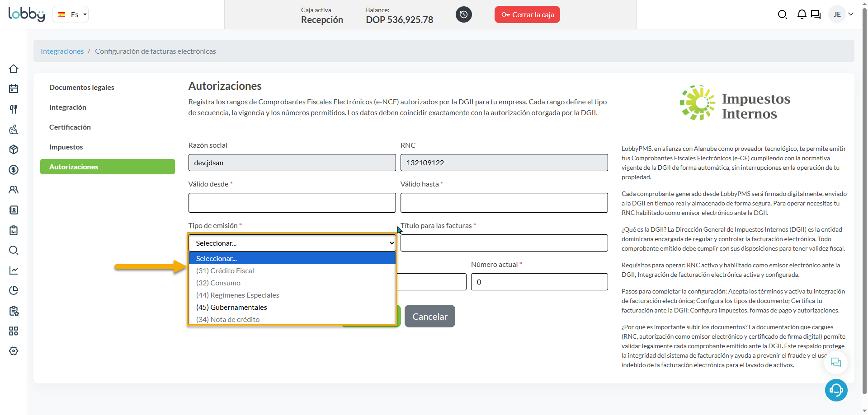
Task: Click the DOP 536,925.78 balance value
Action: point(400,20)
